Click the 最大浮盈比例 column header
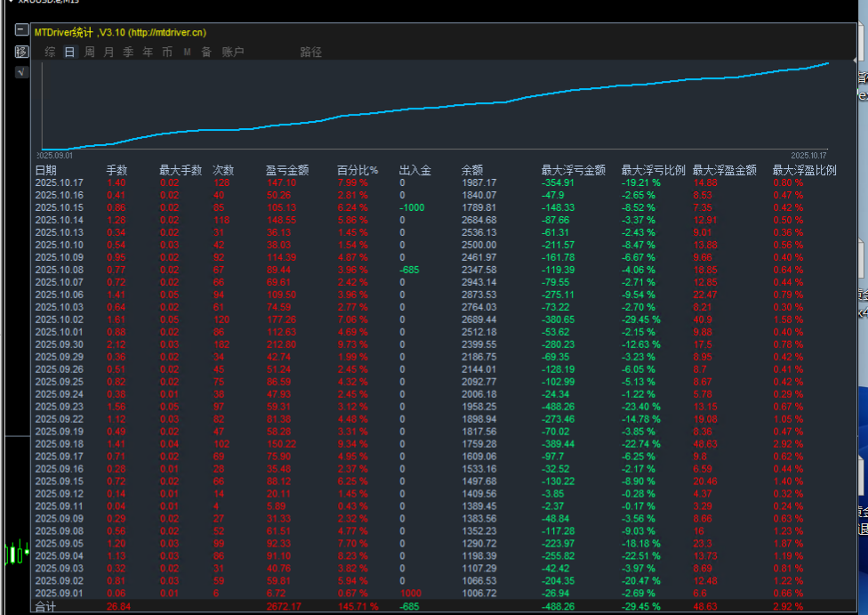The width and height of the screenshot is (868, 615). tap(804, 170)
